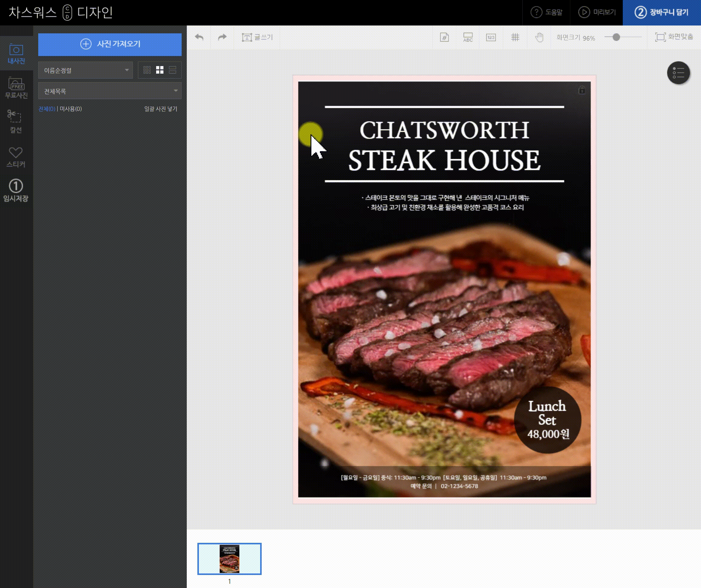
Task: Open the 전체목록 folder dropdown
Action: click(110, 91)
